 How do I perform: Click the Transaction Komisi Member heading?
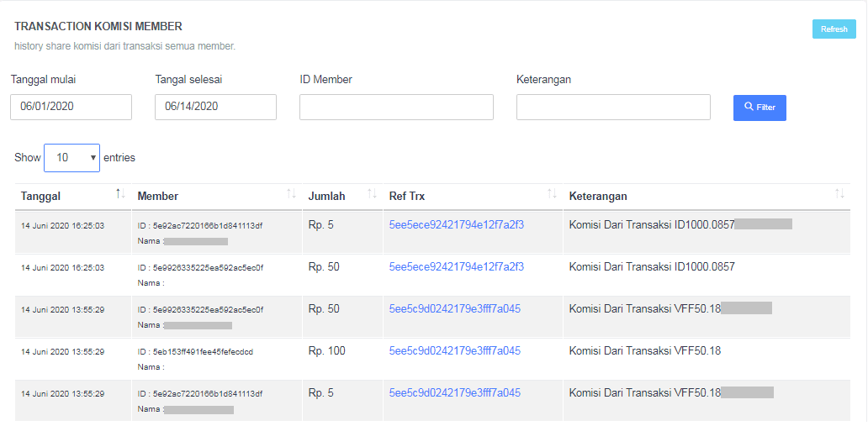click(98, 27)
